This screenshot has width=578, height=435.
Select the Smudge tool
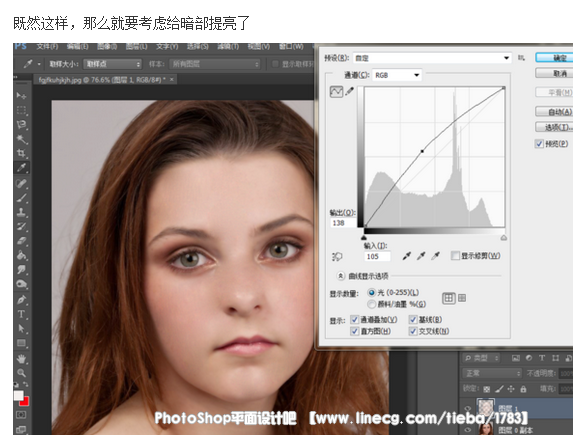[21, 269]
